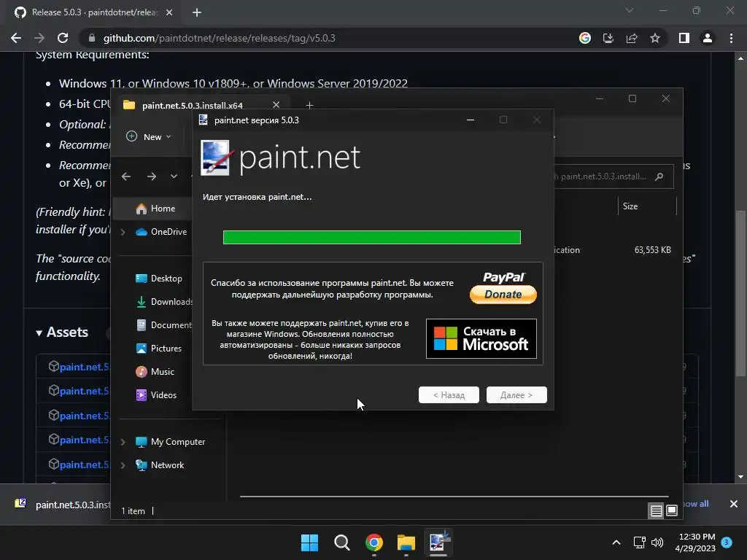Image resolution: width=747 pixels, height=560 pixels.
Task: Open Music folder in sidebar
Action: coord(155,372)
